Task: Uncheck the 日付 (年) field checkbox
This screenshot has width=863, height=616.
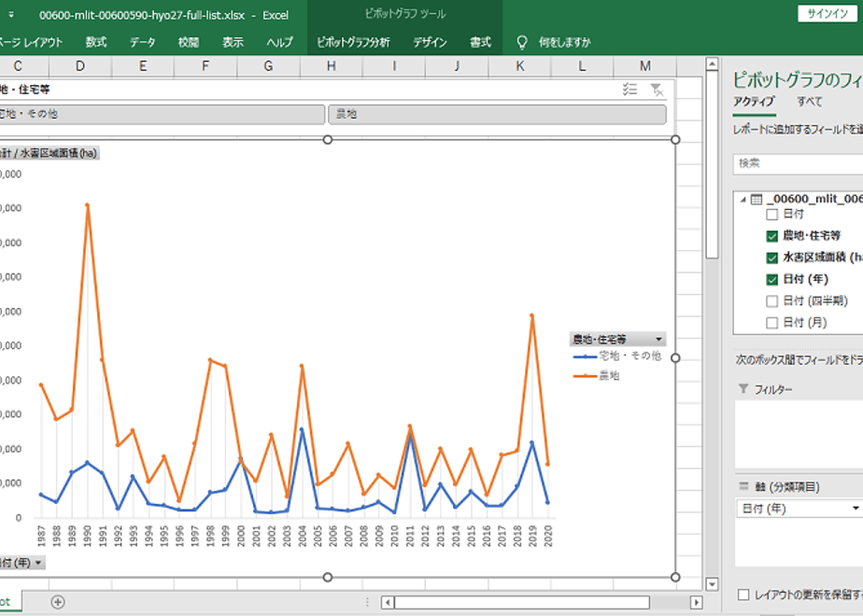Action: pyautogui.click(x=771, y=279)
